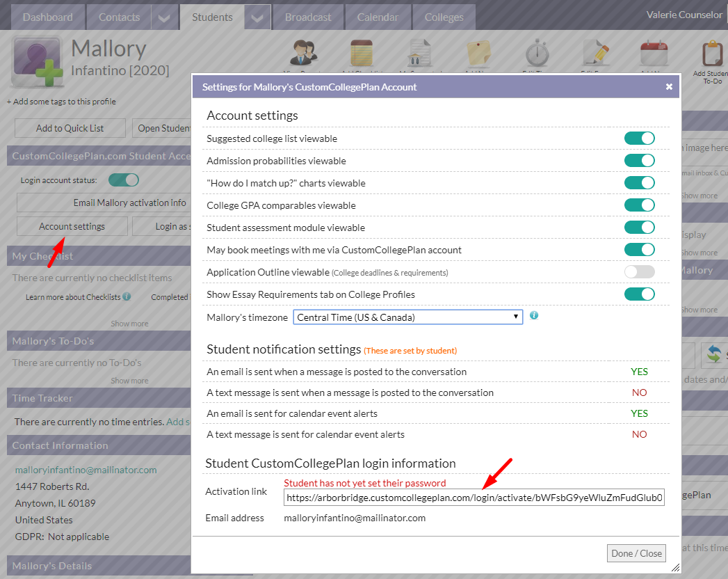Click the two-people View Parents icon
The width and height of the screenshot is (728, 579).
[x=304, y=52]
